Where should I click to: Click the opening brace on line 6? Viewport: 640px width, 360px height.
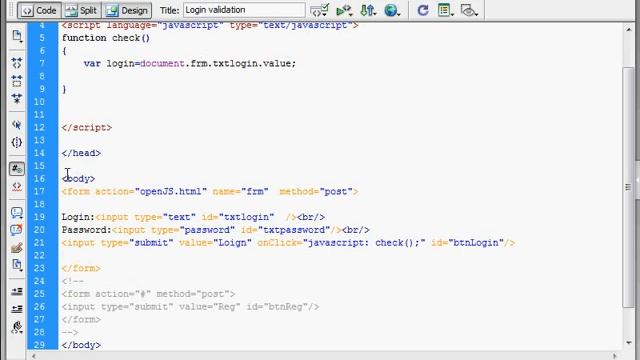point(64,51)
